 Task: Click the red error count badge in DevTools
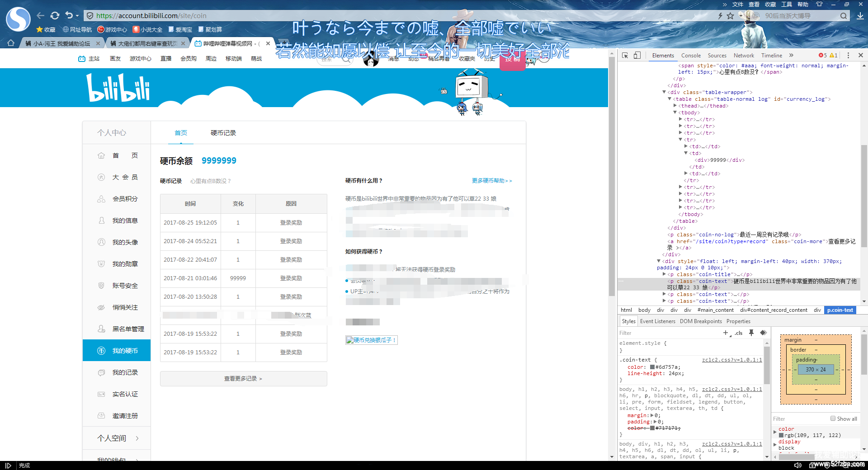(823, 55)
